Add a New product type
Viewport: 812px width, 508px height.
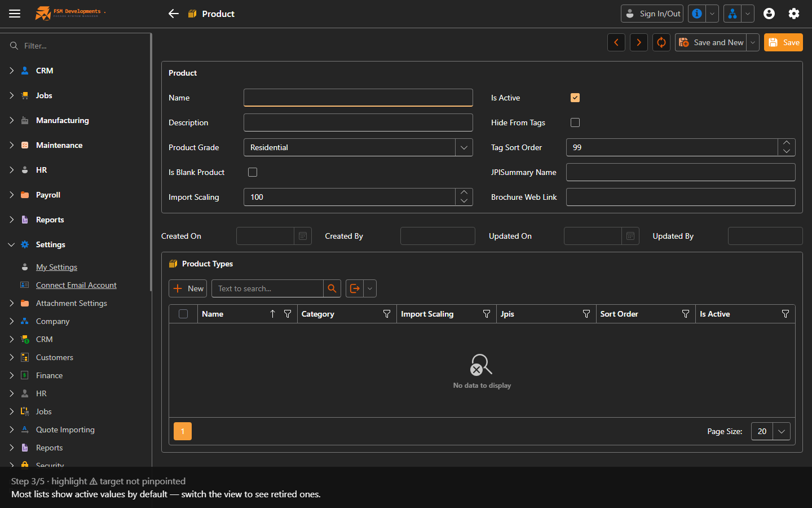[188, 288]
